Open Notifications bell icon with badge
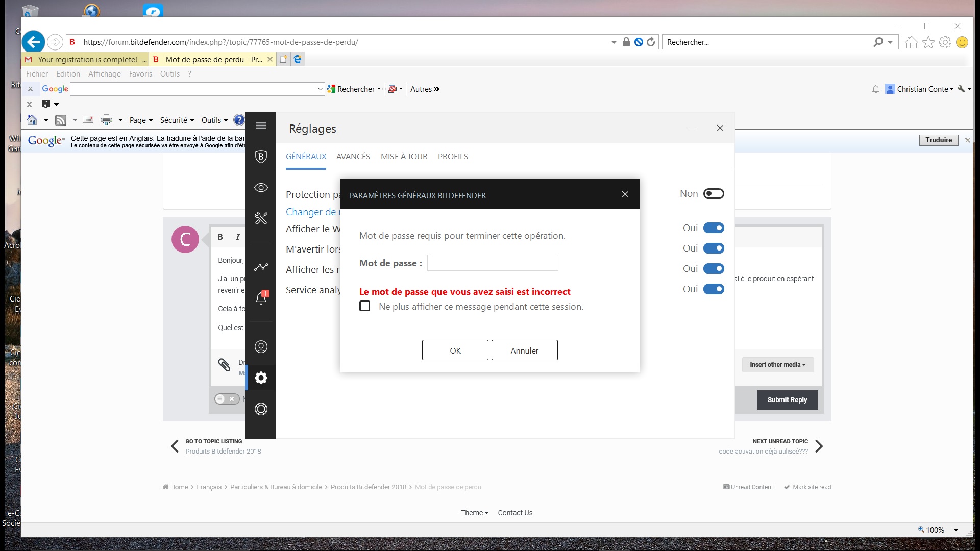 tap(261, 298)
